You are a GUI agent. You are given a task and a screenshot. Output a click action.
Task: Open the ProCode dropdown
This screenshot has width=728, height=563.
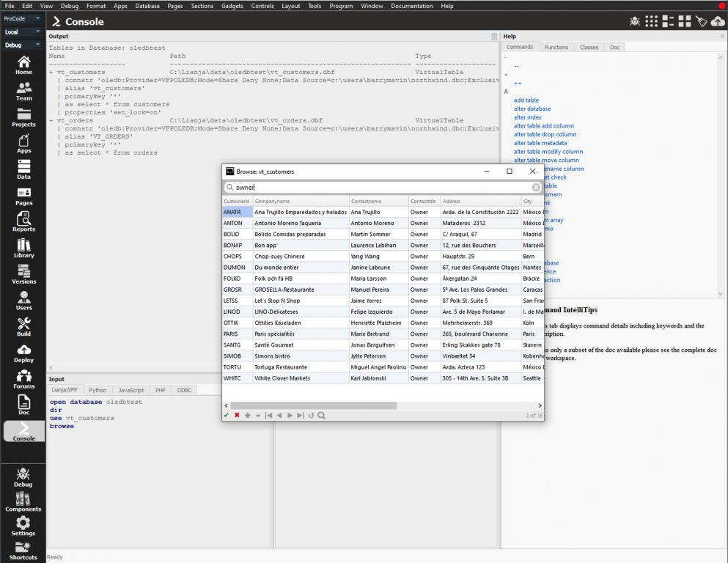click(x=22, y=20)
